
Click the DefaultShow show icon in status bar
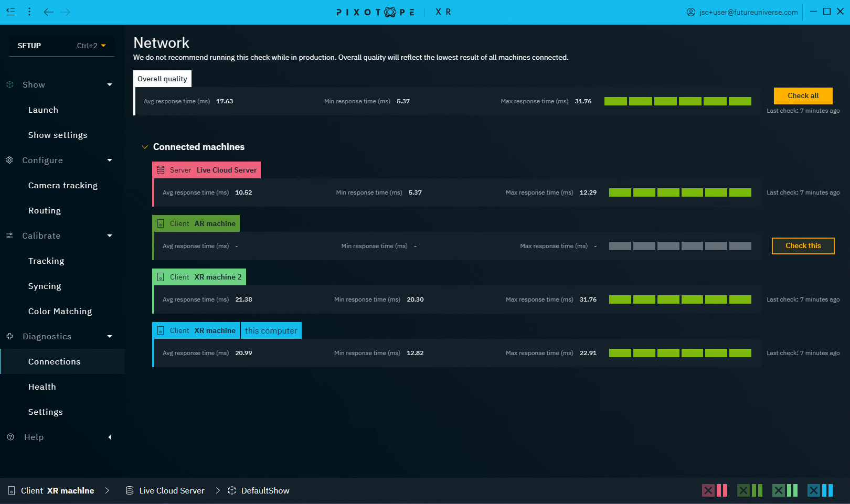(x=232, y=490)
